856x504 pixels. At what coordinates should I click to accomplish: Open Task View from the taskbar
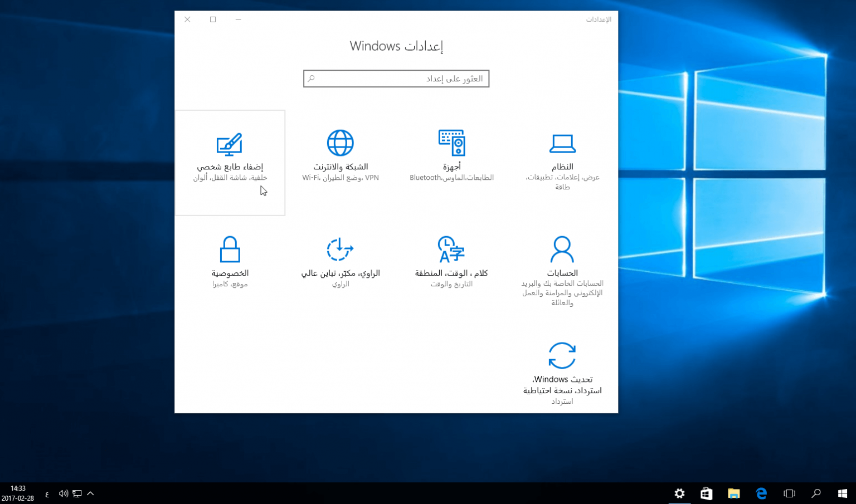pos(789,493)
